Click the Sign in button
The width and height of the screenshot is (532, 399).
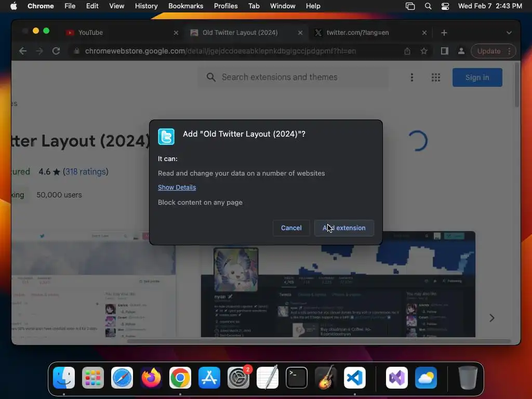[x=477, y=77]
